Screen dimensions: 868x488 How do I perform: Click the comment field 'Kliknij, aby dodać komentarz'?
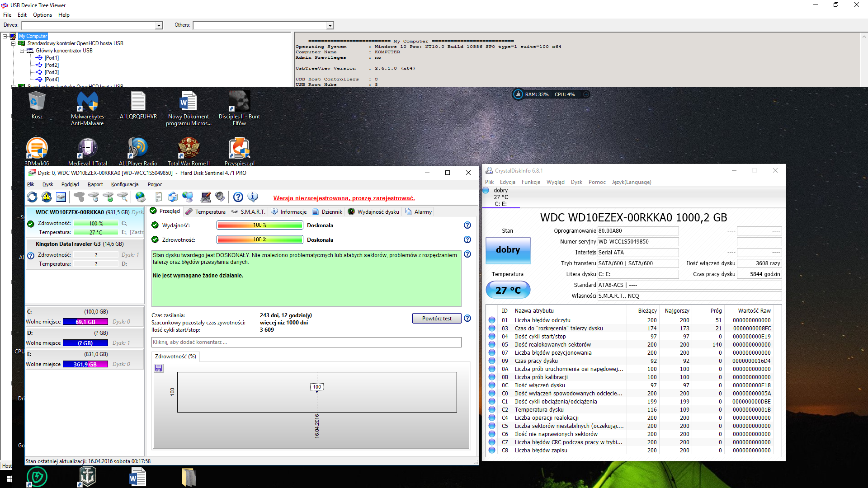[306, 342]
